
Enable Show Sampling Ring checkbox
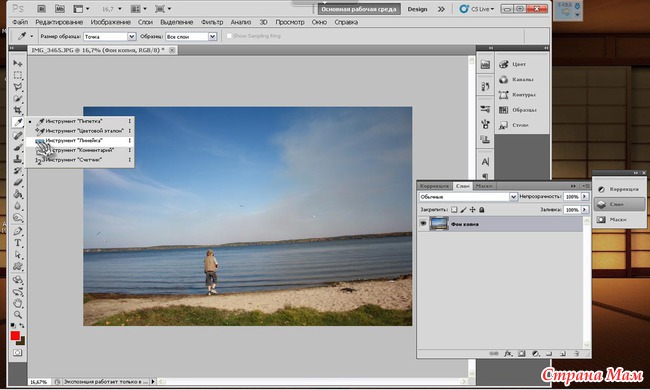229,36
